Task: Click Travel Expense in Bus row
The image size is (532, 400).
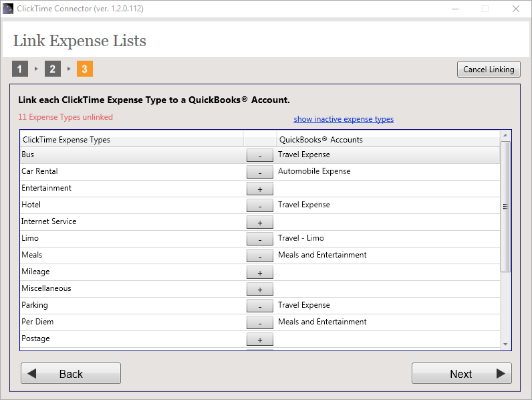Action: click(x=304, y=155)
